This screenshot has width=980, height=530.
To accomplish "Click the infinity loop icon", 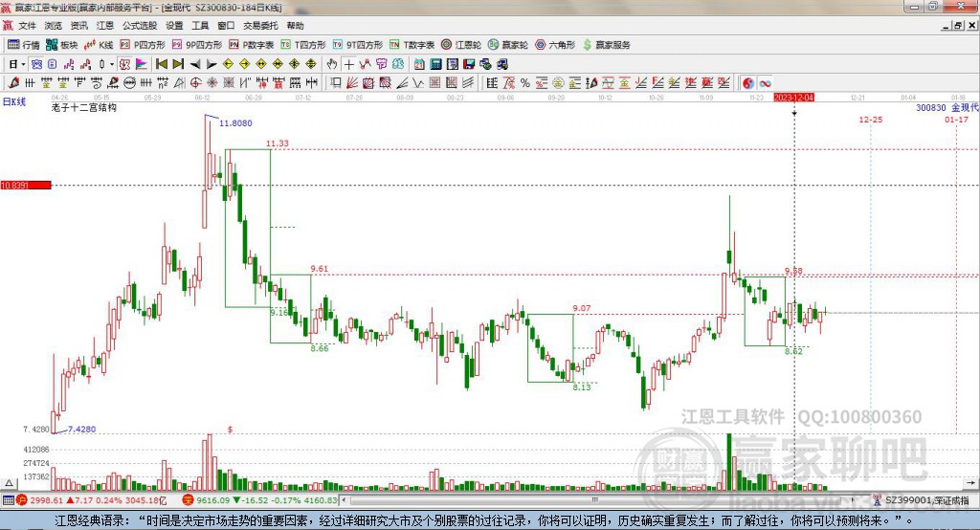I will tap(765, 82).
